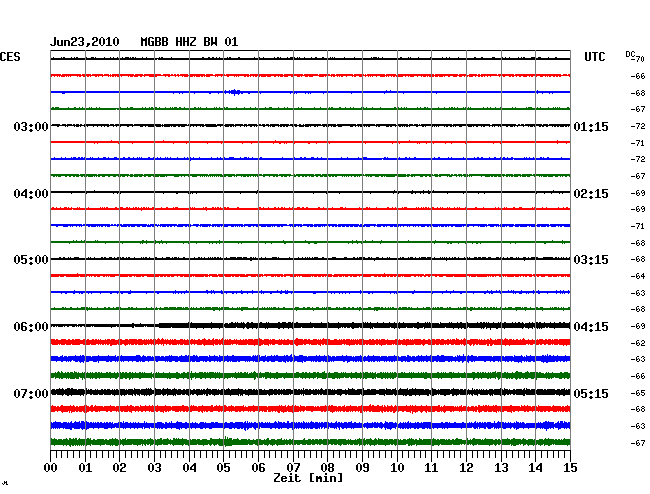Screen dimensions: 650x494
Task: Select the station title MGBB HHZ BW 01
Action: click(x=189, y=42)
